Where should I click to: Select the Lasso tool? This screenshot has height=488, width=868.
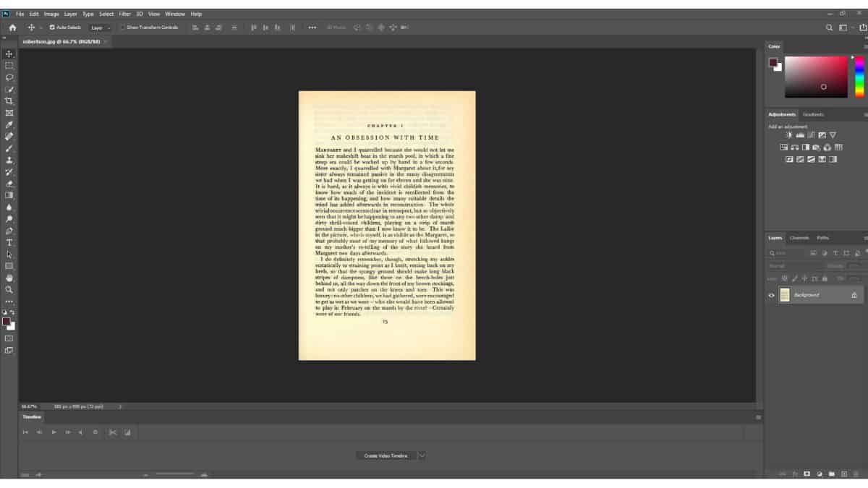click(x=9, y=77)
